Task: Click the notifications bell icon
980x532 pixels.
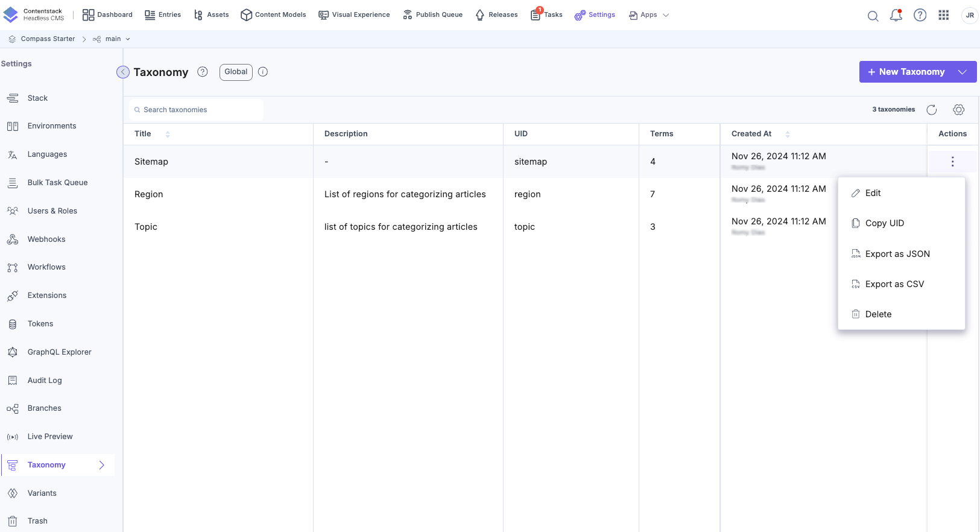Action: tap(896, 15)
